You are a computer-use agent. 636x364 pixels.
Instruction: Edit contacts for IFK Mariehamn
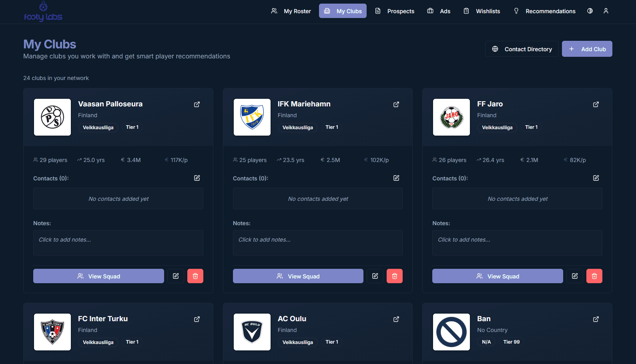396,178
